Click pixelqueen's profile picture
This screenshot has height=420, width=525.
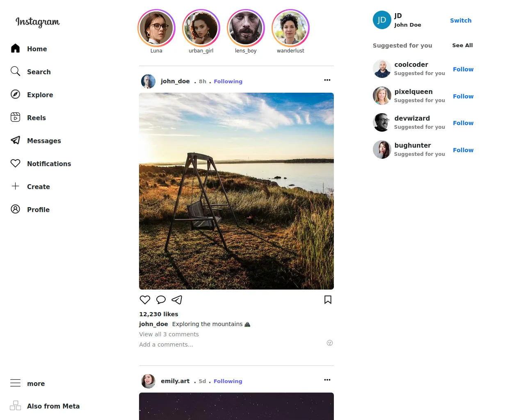[382, 96]
